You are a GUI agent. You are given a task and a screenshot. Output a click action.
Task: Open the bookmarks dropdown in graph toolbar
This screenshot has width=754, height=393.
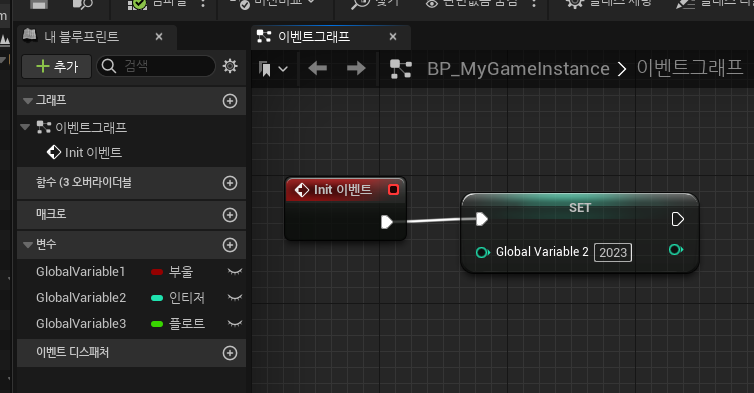click(x=273, y=69)
